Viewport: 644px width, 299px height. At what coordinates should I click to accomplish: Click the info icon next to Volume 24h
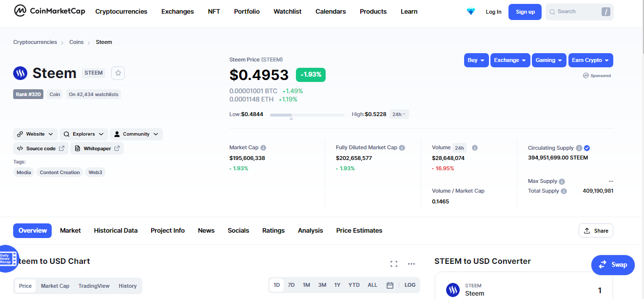[475, 147]
